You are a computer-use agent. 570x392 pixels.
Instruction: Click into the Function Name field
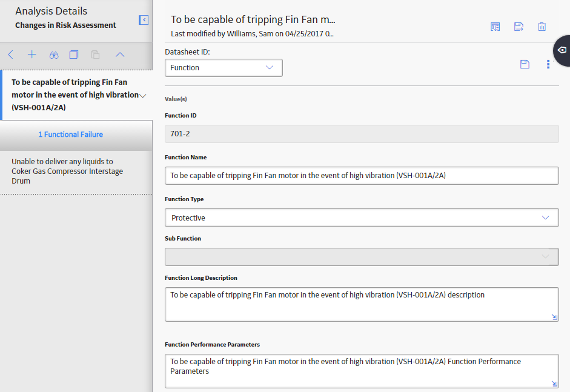[x=362, y=176]
